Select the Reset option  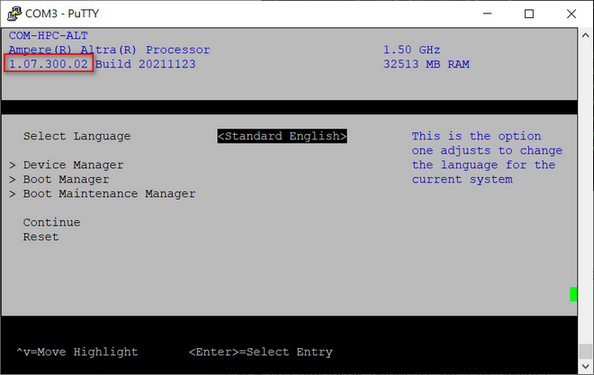coord(41,237)
